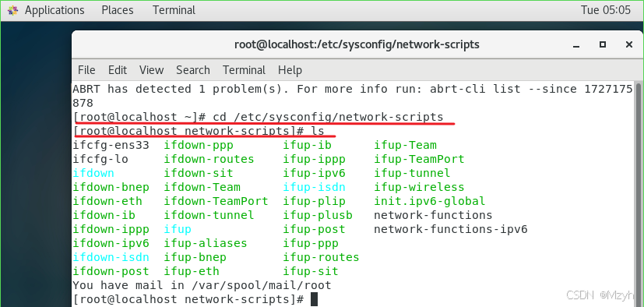Click the network-functions-ipv6 file name
This screenshot has height=307, width=644.
pos(451,229)
